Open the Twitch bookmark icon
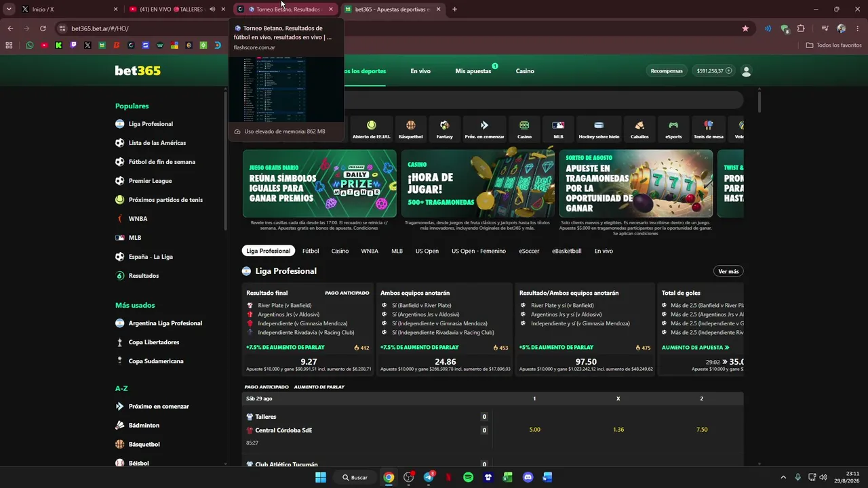 [73, 45]
